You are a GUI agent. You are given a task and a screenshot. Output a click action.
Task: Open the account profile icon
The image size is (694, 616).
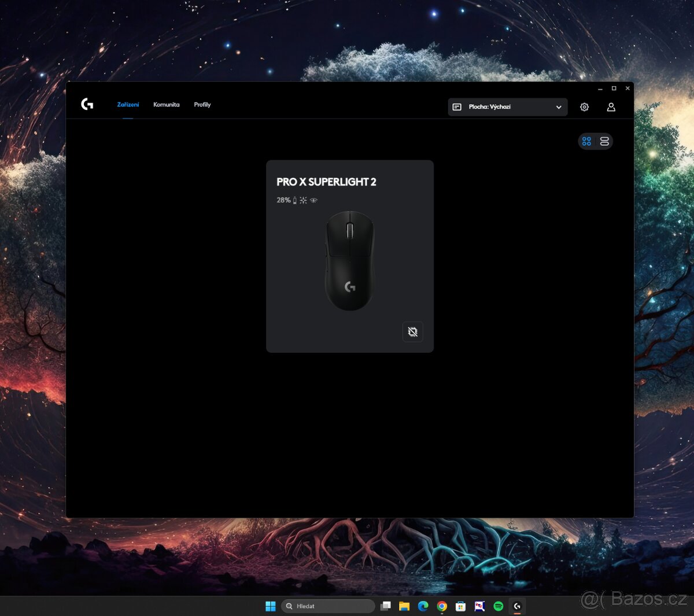(x=611, y=106)
